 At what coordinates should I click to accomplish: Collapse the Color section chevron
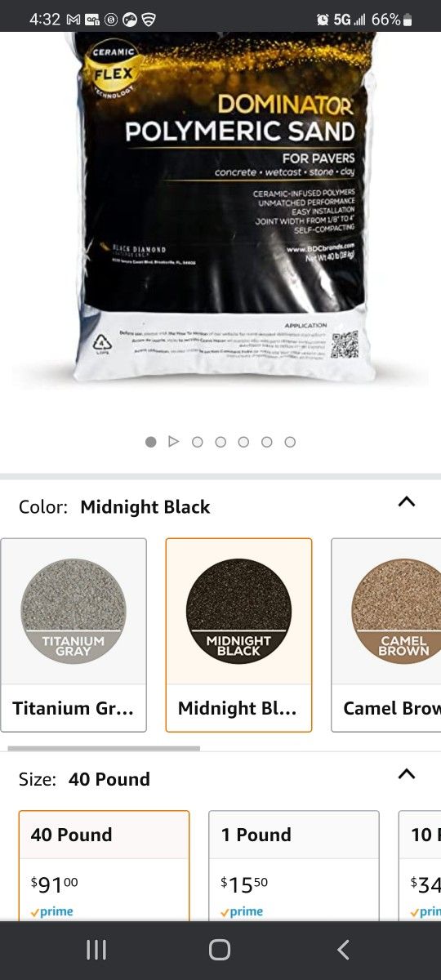click(x=407, y=502)
